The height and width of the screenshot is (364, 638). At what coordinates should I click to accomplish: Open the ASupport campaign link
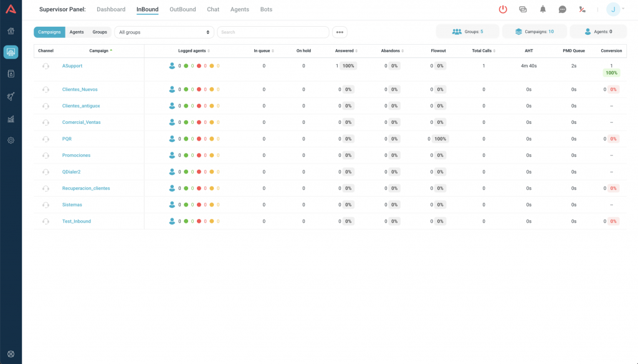click(x=72, y=66)
